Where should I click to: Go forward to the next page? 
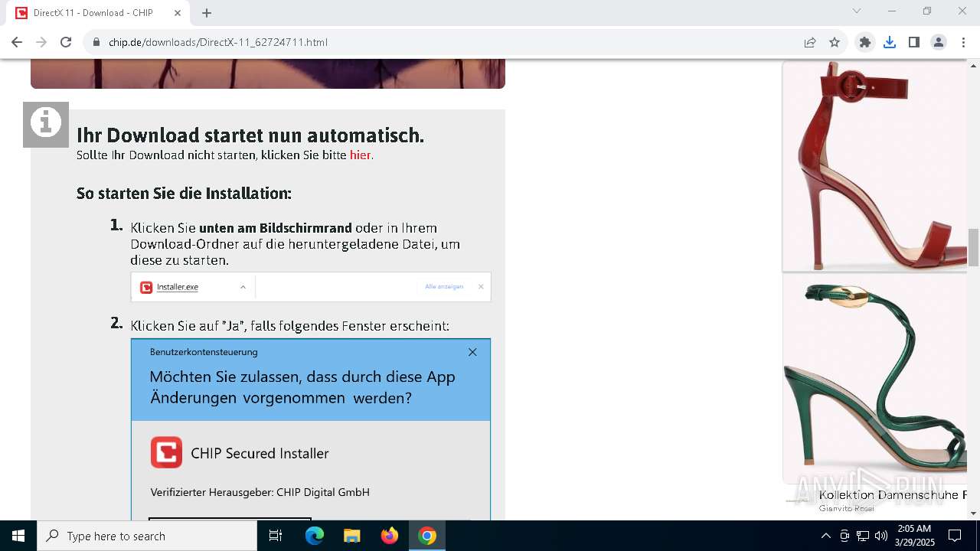click(41, 42)
